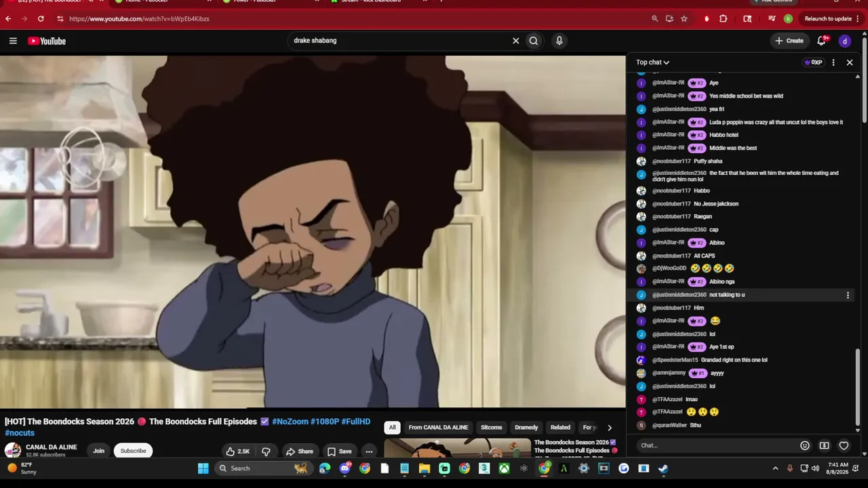The image size is (868, 488).
Task: Open CANAL DA ALINE channel avatar
Action: click(x=13, y=451)
